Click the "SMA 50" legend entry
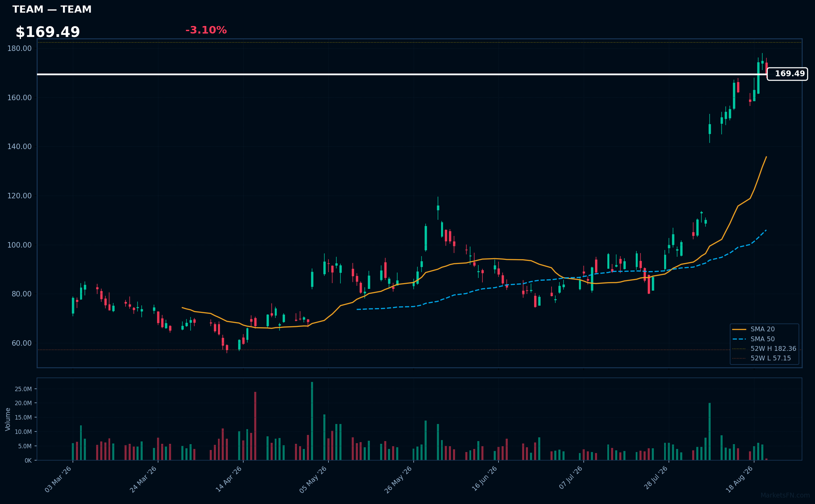The height and width of the screenshot is (504, 815). [753, 339]
